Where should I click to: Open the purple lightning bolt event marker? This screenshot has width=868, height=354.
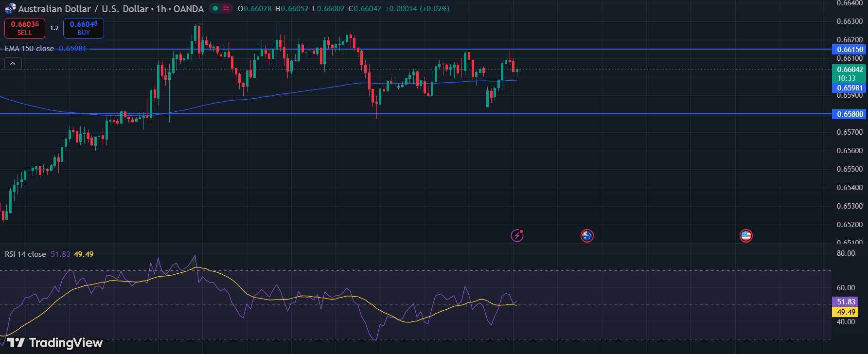pyautogui.click(x=517, y=236)
